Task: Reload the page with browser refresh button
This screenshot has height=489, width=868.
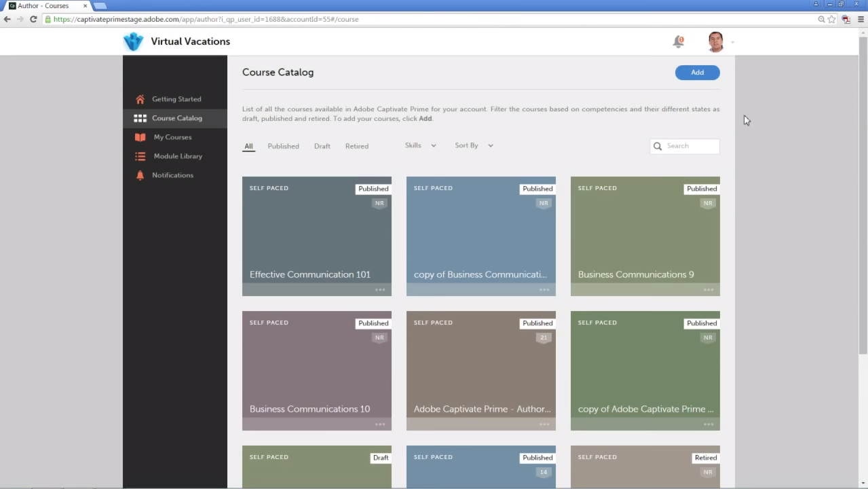Action: pyautogui.click(x=33, y=19)
